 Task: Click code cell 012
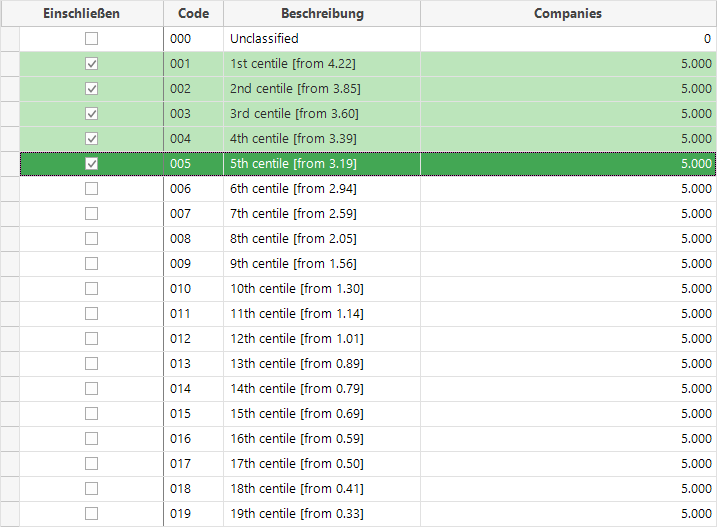tap(193, 339)
